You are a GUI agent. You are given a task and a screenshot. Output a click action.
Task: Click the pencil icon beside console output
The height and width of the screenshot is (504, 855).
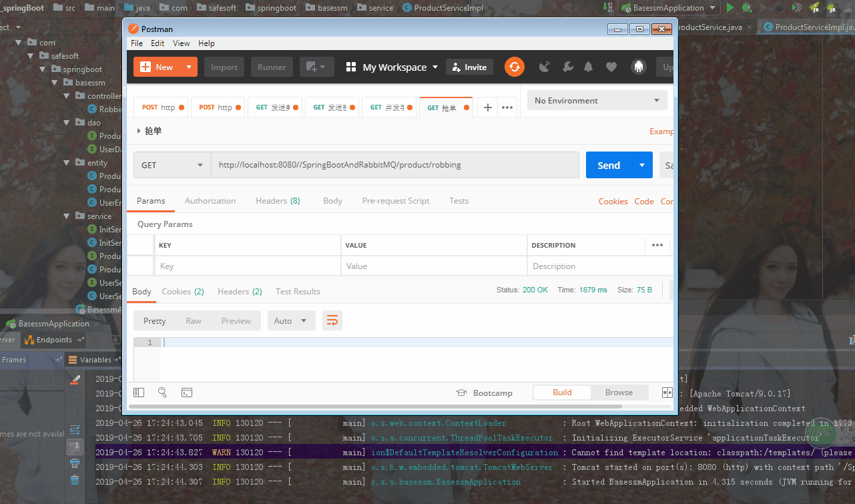pyautogui.click(x=75, y=379)
